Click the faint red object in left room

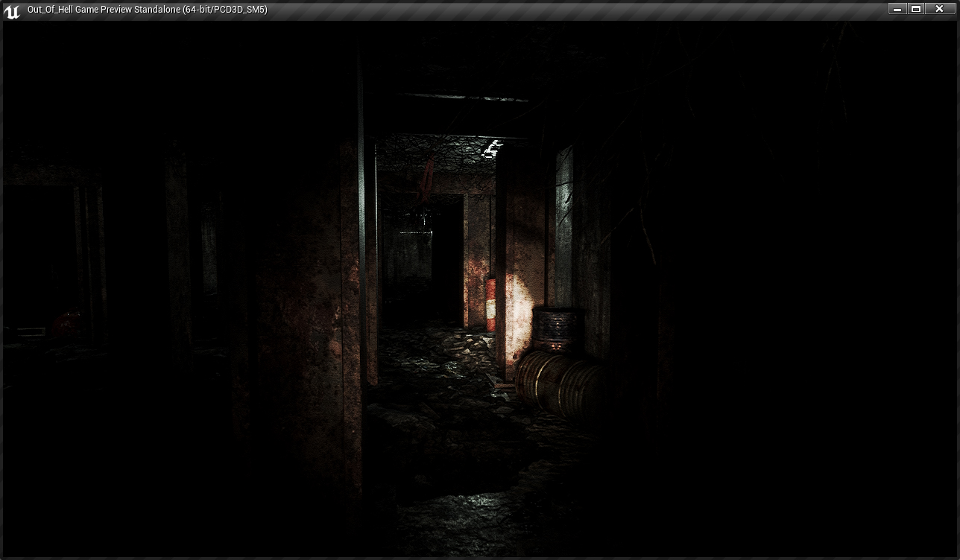[x=67, y=322]
